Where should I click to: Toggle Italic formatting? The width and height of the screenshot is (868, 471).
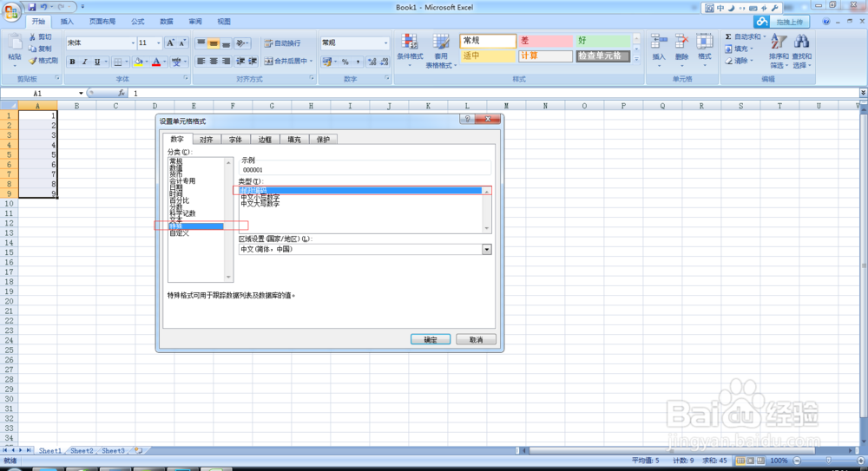(x=84, y=62)
